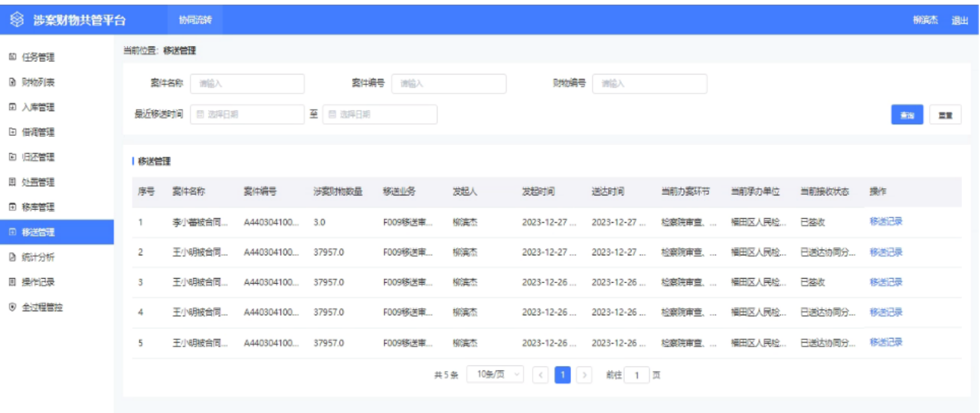The height and width of the screenshot is (413, 980).
Task: Click the 入库管理 sidebar icon
Action: tap(13, 107)
